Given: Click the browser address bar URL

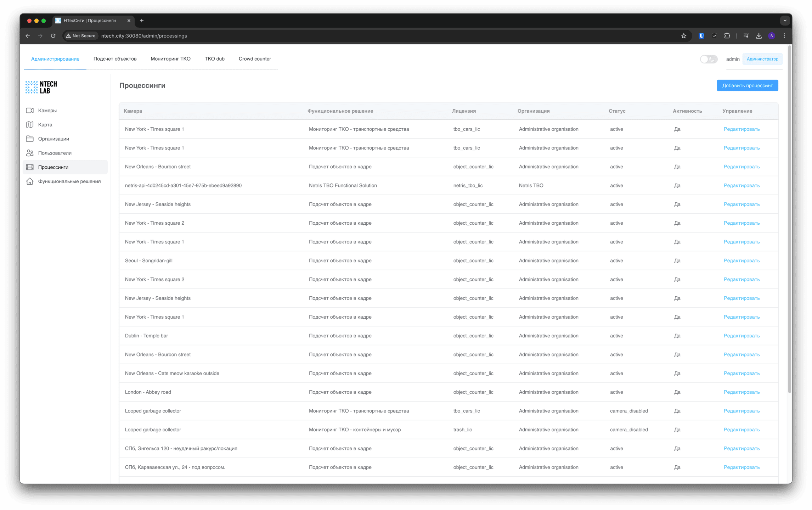Looking at the screenshot, I should 144,36.
